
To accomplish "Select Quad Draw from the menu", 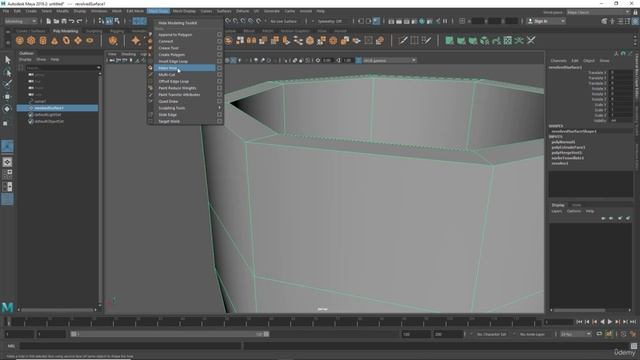I will 168,101.
